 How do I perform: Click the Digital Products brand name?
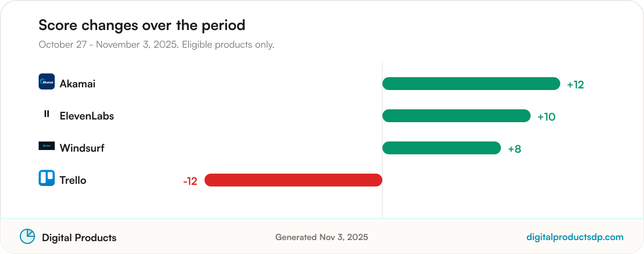pos(79,237)
